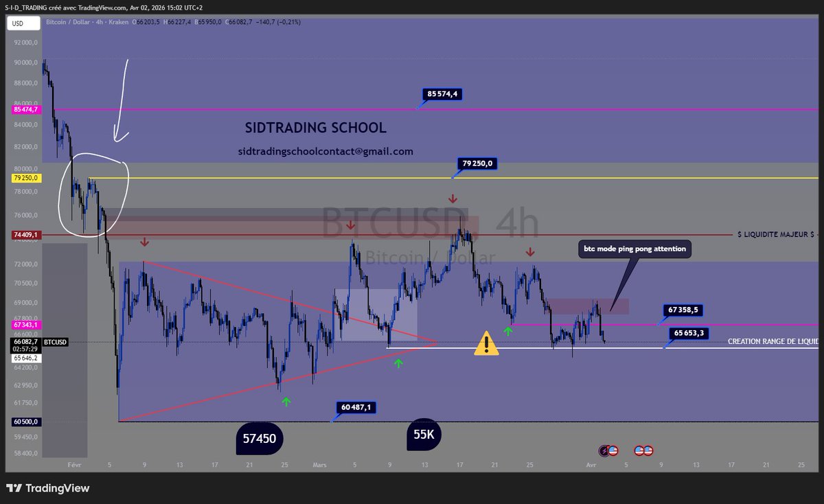Select the Kraken exchange name in the legend
The image size is (824, 504).
pyautogui.click(x=117, y=22)
